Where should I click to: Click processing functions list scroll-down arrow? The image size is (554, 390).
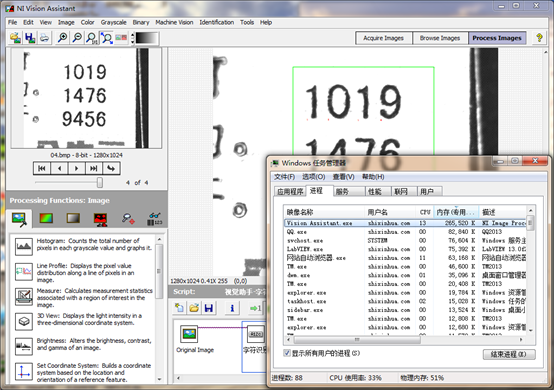click(159, 379)
